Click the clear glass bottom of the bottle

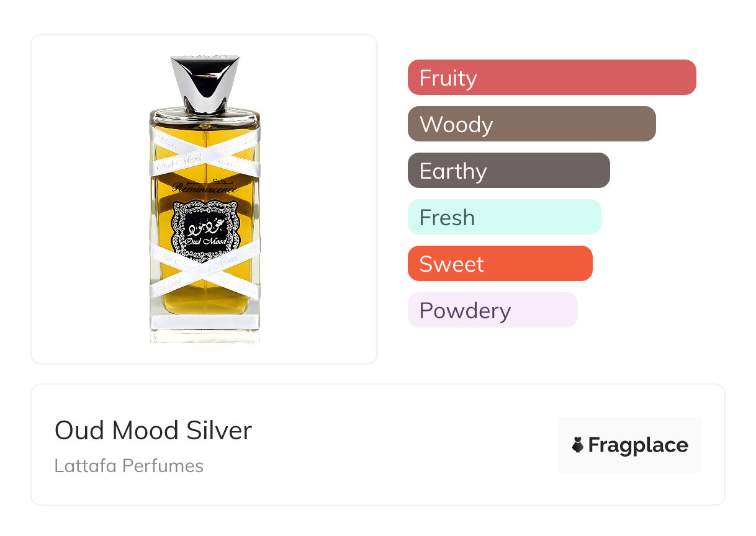[x=205, y=336]
